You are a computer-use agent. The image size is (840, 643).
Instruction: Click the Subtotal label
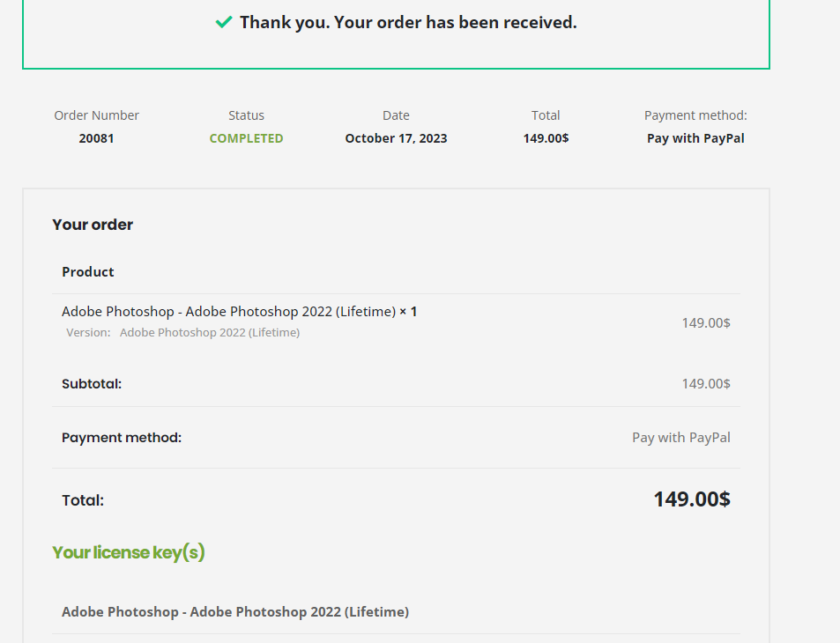tap(92, 384)
